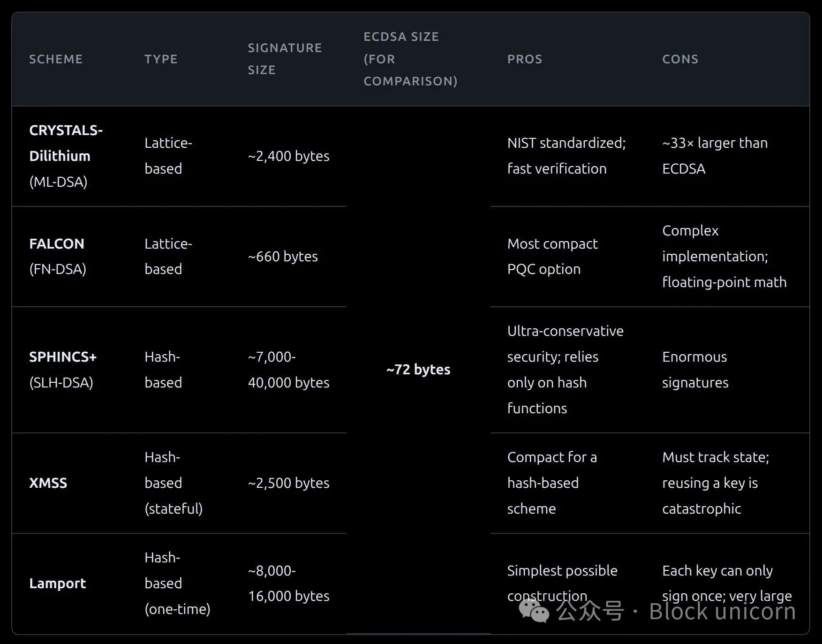Click the CRYSTALS-Dilithium scheme cell
The image size is (822, 644).
(66, 156)
